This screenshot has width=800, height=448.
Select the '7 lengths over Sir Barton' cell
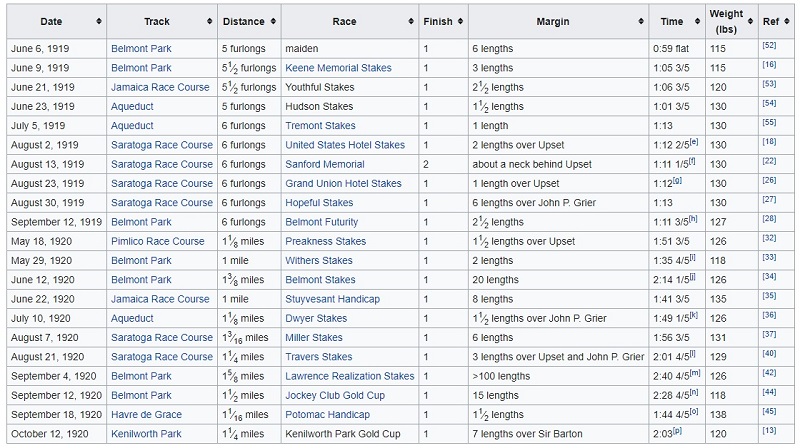tap(558, 434)
